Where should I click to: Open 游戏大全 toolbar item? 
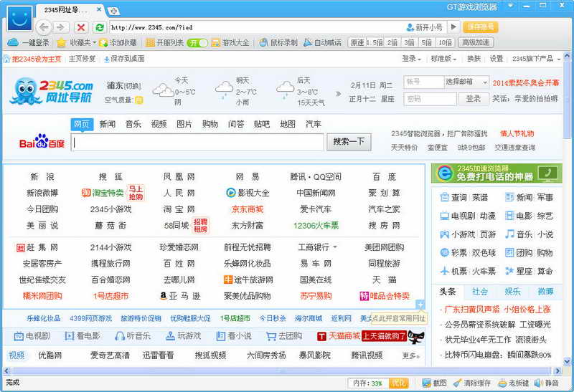coord(230,43)
